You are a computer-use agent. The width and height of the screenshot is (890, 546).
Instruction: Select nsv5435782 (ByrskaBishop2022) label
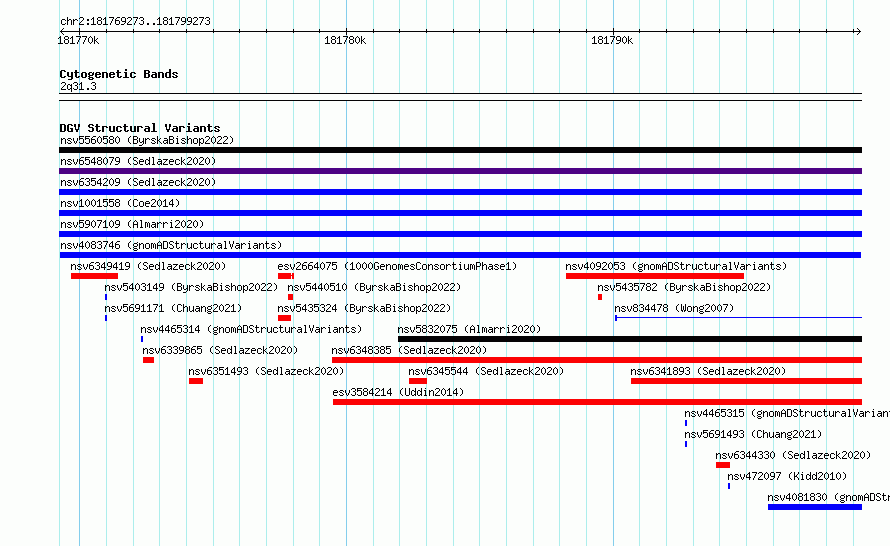(684, 287)
